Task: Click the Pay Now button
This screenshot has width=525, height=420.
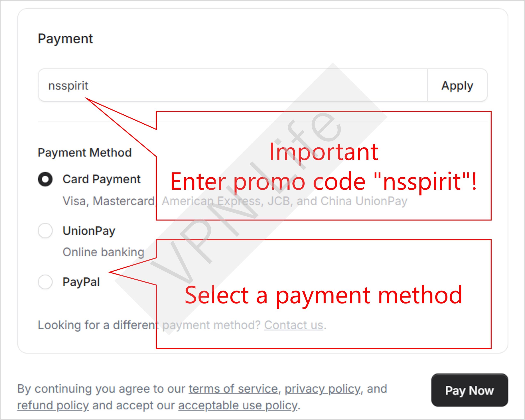Action: coord(469,390)
